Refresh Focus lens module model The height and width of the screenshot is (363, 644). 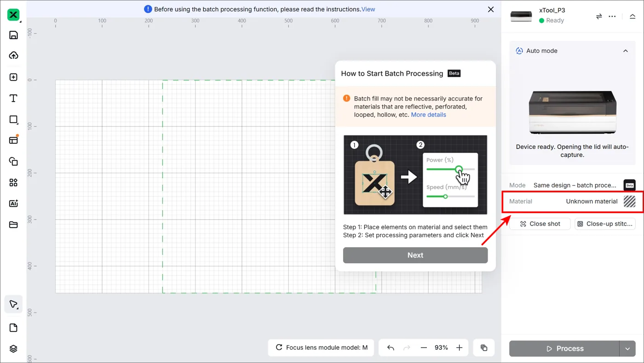[x=279, y=347]
